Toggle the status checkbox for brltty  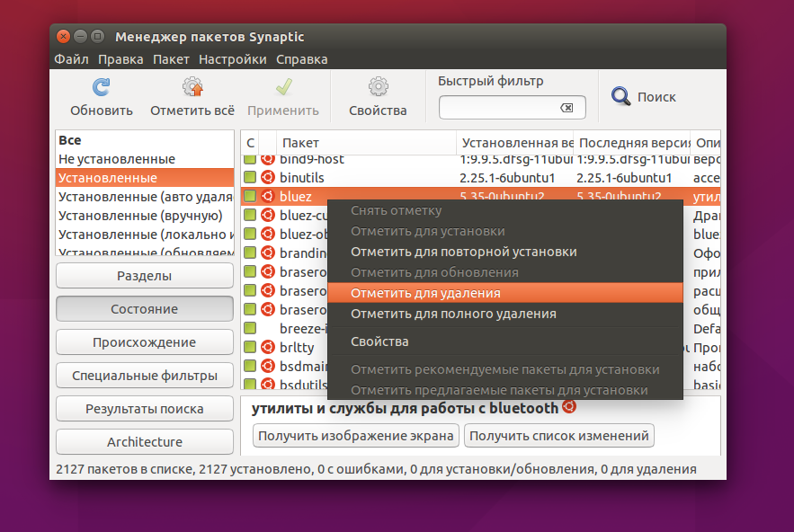[250, 347]
